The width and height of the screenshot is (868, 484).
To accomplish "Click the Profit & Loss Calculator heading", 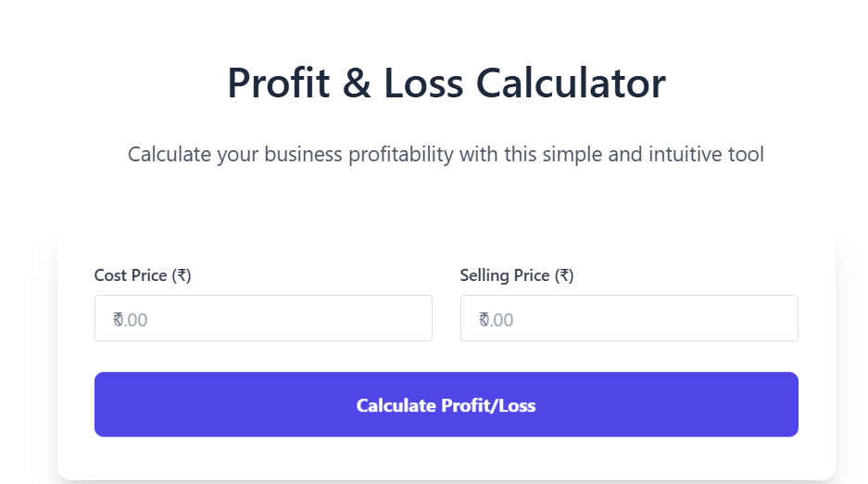I will (x=446, y=83).
